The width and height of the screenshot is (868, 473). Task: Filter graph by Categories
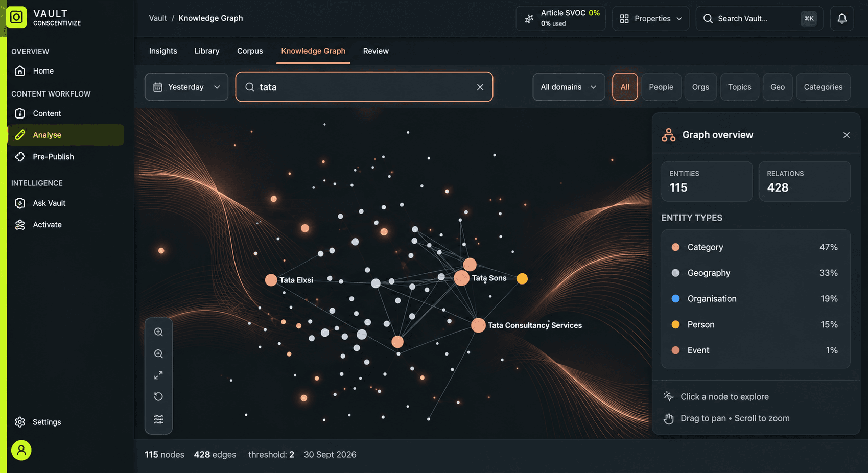click(823, 87)
